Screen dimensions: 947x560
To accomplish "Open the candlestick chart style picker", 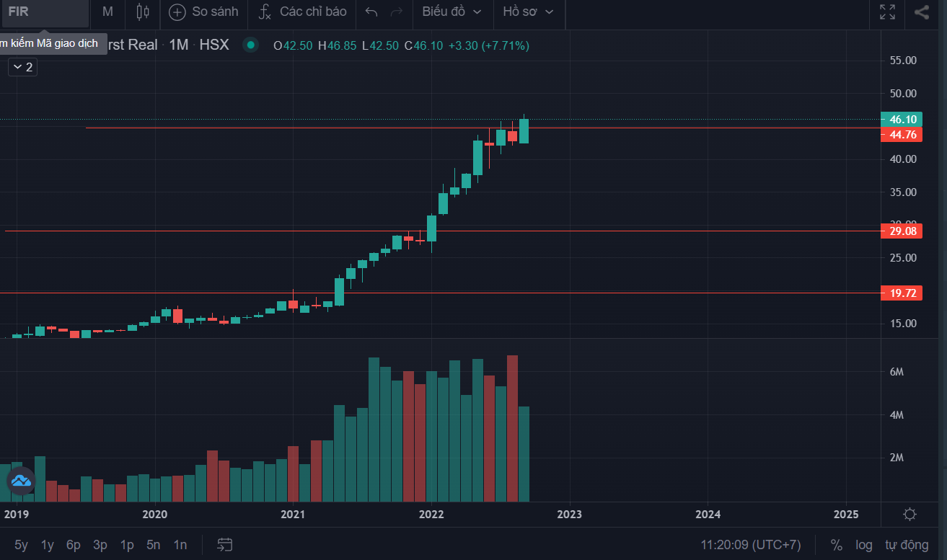I will point(143,12).
